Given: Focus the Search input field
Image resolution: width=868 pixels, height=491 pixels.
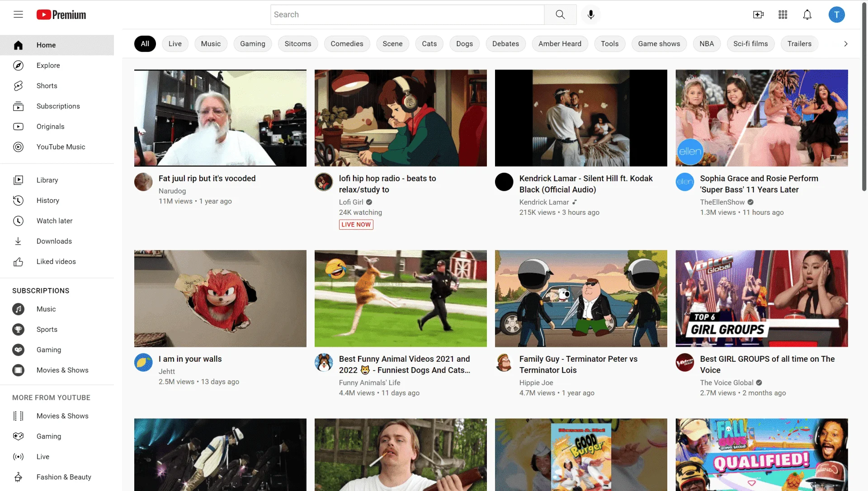Looking at the screenshot, I should tap(407, 14).
